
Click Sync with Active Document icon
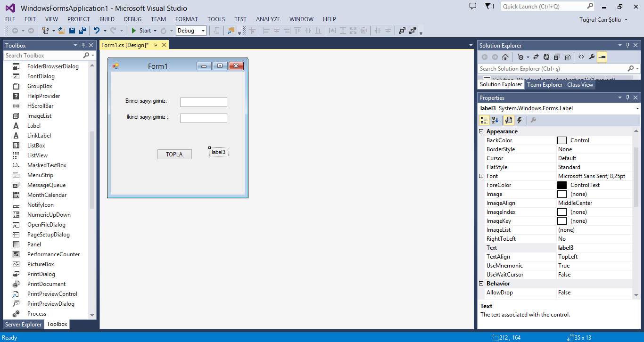click(x=536, y=57)
